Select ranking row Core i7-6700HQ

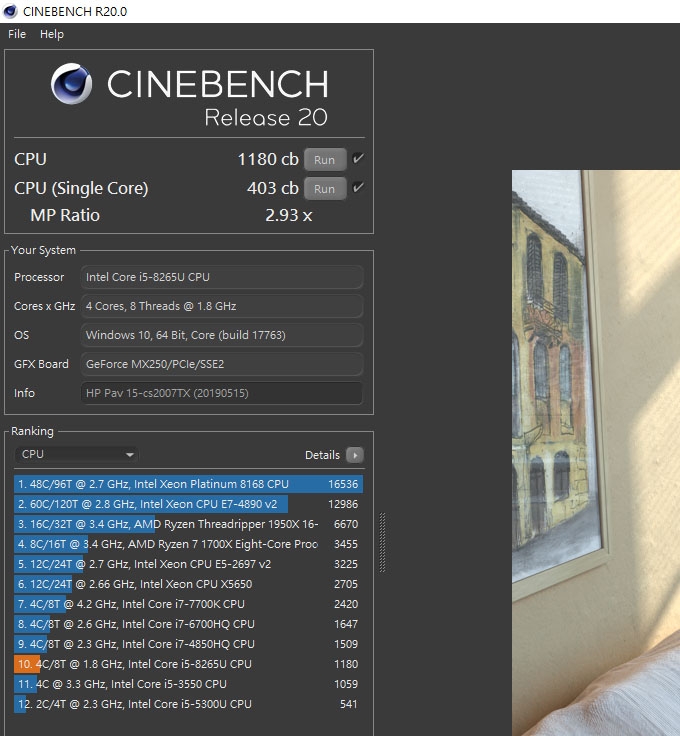pos(188,624)
